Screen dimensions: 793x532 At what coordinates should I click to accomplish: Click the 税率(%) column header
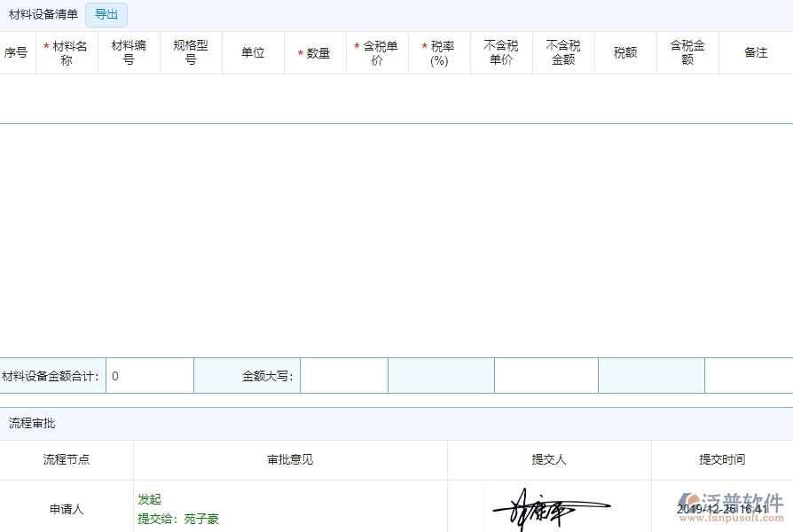coord(439,52)
